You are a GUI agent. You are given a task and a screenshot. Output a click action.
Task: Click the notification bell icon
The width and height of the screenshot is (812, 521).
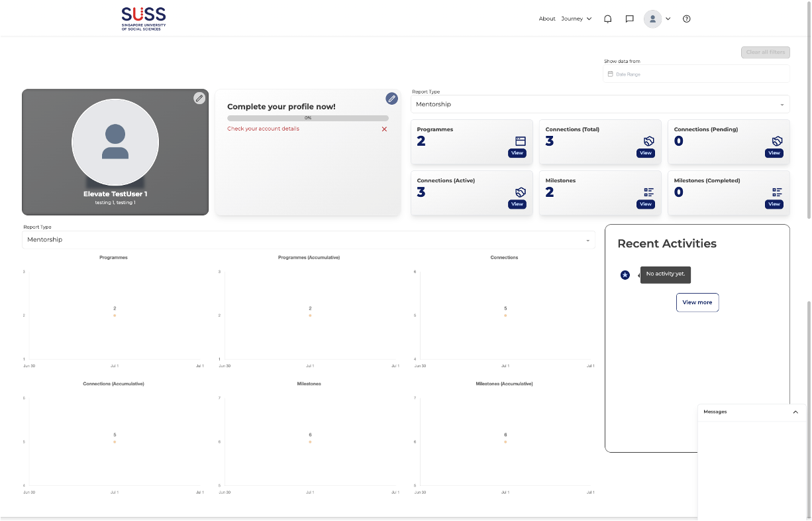click(607, 19)
